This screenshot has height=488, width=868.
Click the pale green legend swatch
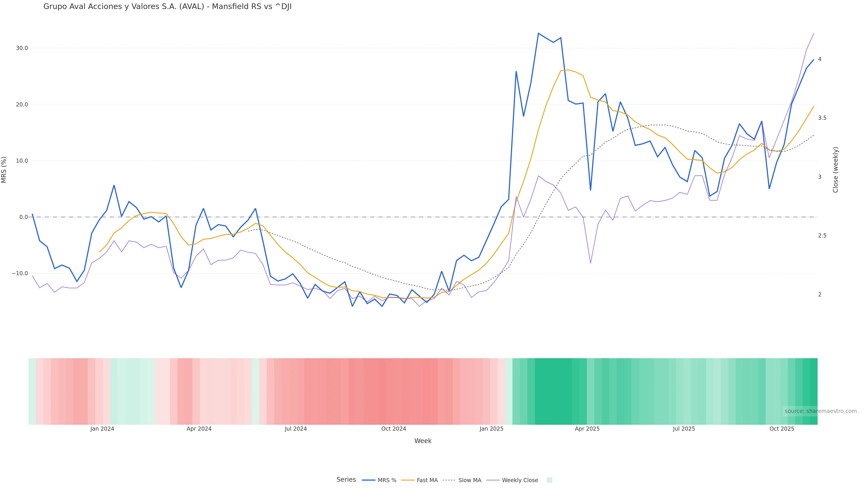[549, 480]
